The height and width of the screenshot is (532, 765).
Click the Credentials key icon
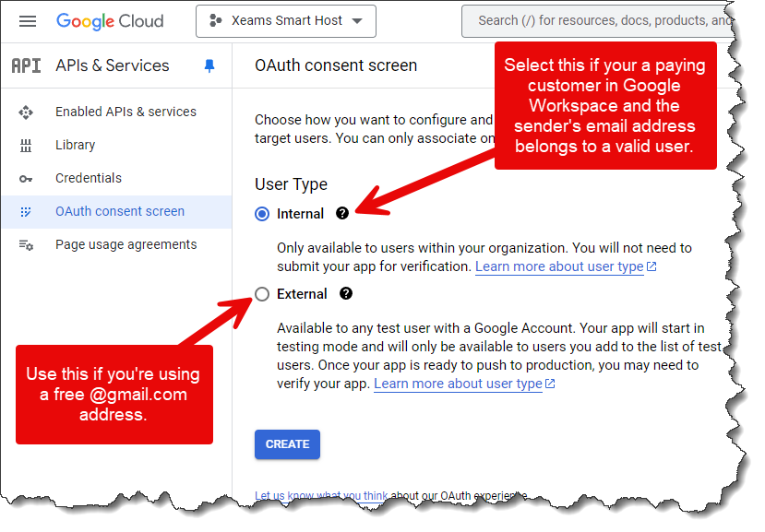click(x=26, y=179)
